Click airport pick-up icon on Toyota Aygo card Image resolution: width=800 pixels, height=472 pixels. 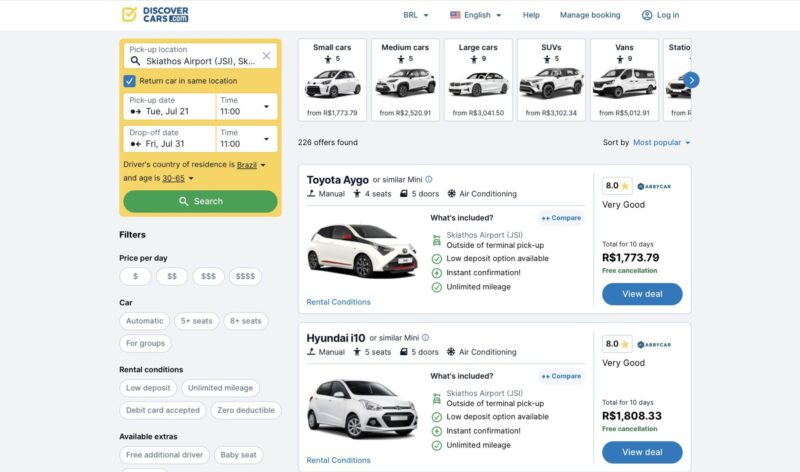(x=437, y=240)
